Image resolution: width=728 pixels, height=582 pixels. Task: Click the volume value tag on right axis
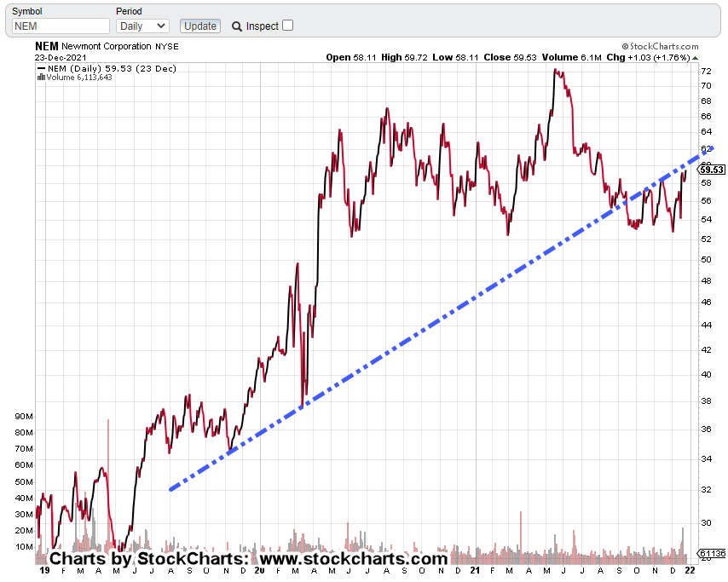coord(712,553)
